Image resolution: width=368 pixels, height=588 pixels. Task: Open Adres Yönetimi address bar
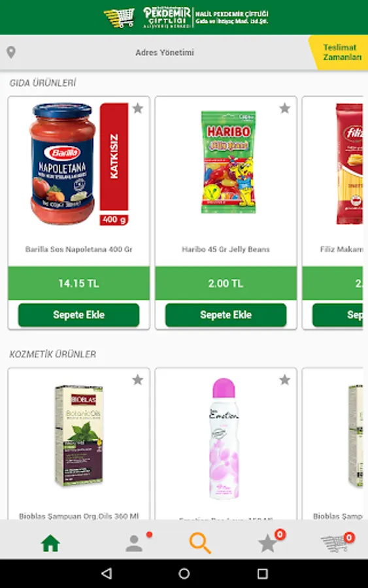(165, 52)
